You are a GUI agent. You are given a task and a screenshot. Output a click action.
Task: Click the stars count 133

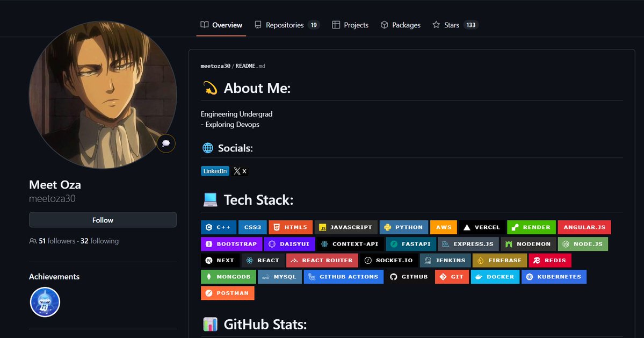click(471, 25)
